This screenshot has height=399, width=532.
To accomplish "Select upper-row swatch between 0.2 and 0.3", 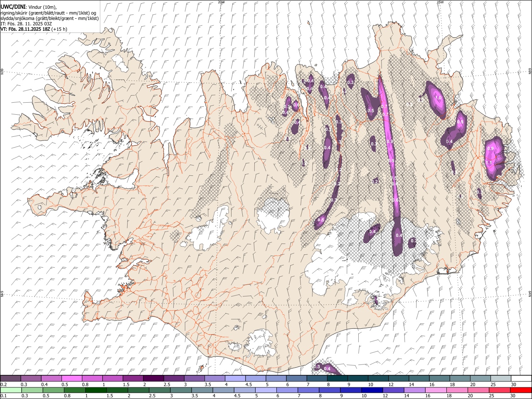I will 11,378.
